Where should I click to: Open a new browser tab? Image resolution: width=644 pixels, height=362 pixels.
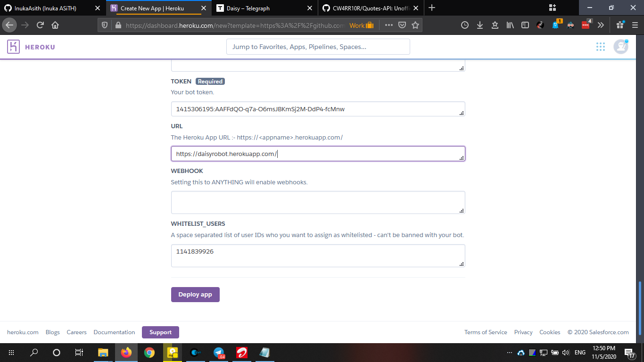point(432,8)
